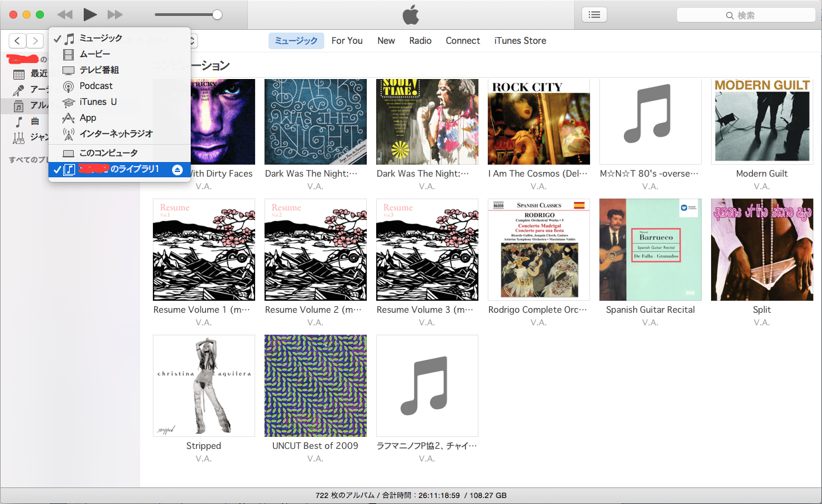Select the 曲 (Songs) sidebar item
The height and width of the screenshot is (504, 822).
click(35, 122)
